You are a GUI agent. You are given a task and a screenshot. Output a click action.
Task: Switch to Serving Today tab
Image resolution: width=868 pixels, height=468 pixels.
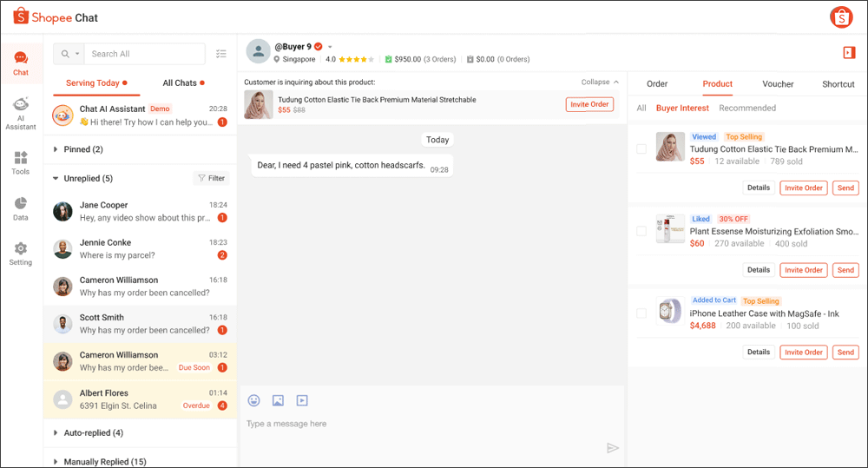[x=96, y=83]
